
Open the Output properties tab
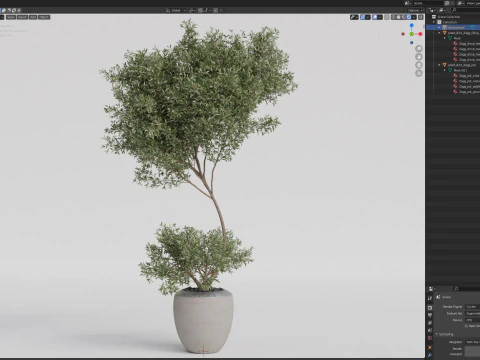pos(430,315)
